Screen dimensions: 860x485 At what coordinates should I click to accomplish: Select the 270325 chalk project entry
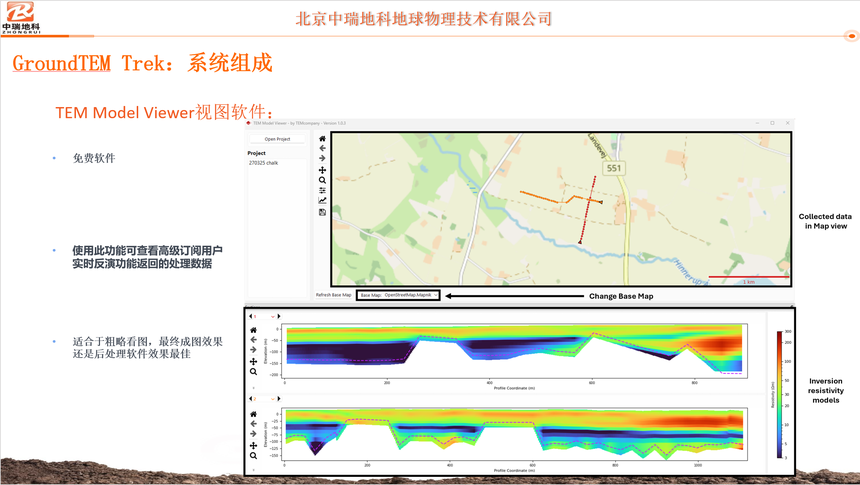coord(264,163)
